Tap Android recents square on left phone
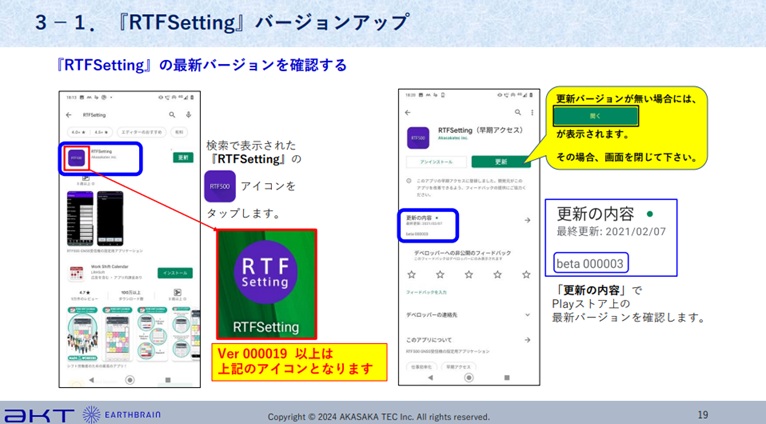The height and width of the screenshot is (424, 766). coord(168,380)
